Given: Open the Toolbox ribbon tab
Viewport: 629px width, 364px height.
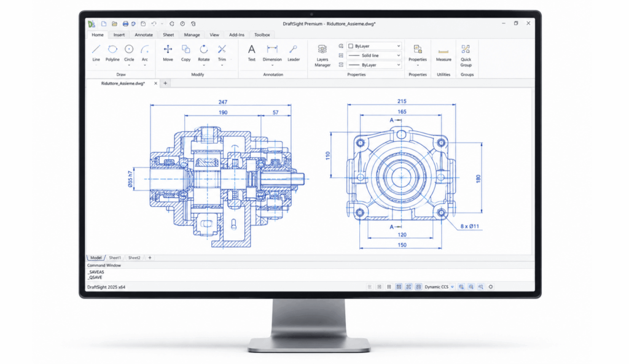Looking at the screenshot, I should 262,35.
